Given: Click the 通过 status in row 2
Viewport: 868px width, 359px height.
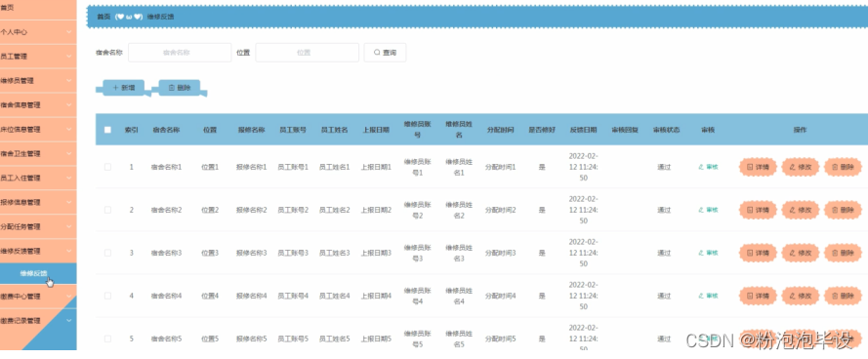Looking at the screenshot, I should [664, 210].
